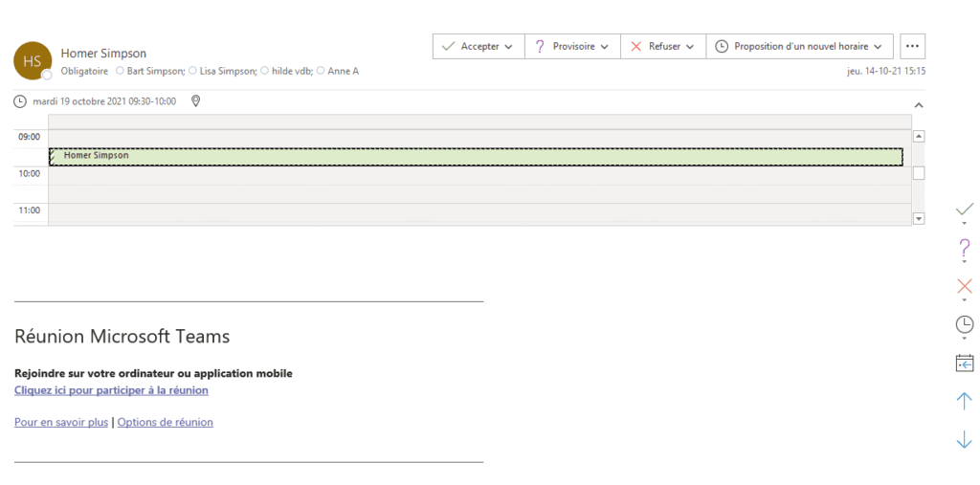980x485 pixels.
Task: Click the clock Propose new time sidebar icon
Action: pyautogui.click(x=965, y=324)
